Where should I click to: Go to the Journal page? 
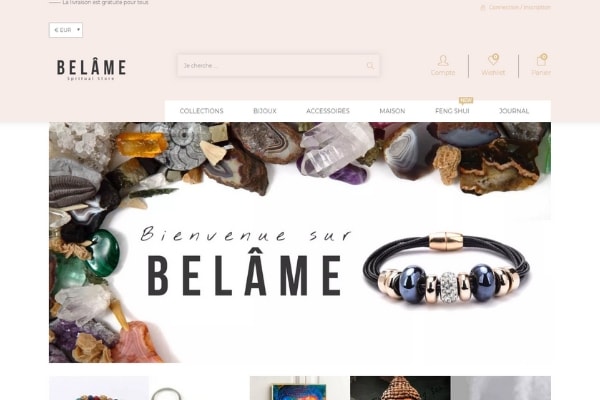514,111
